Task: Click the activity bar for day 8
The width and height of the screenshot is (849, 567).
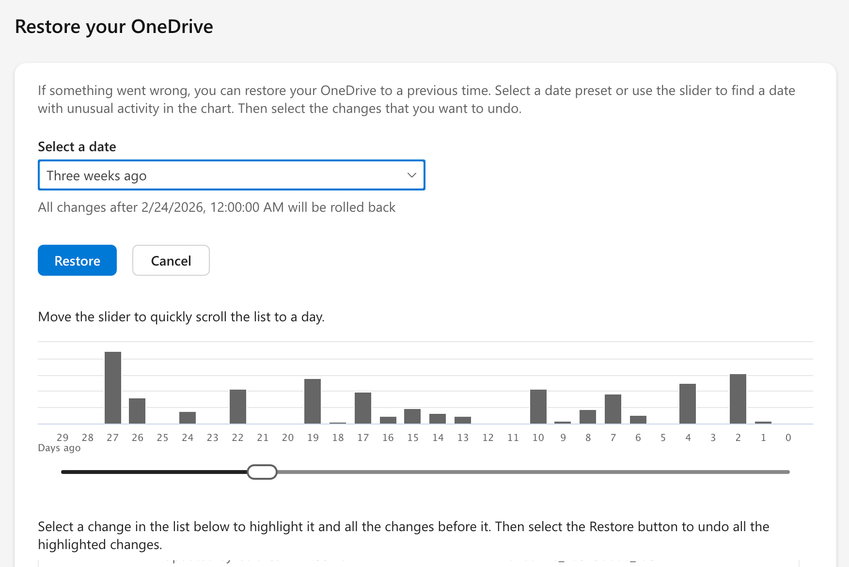Action: tap(588, 417)
